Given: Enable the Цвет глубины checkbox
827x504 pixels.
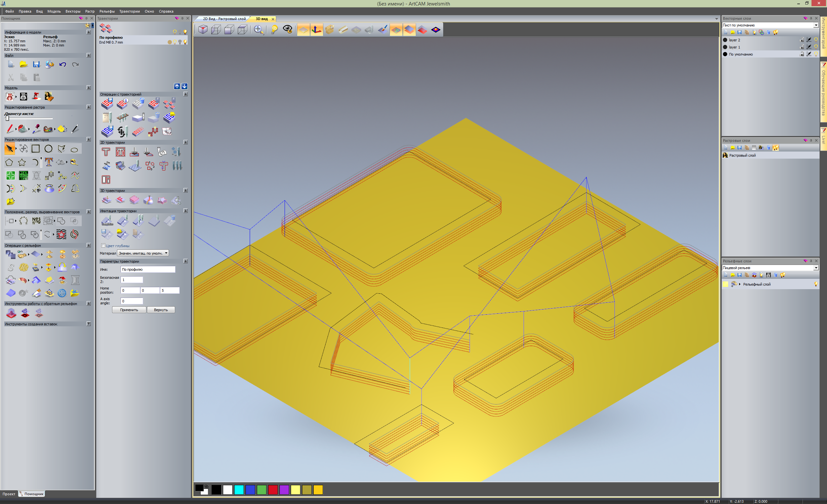Looking at the screenshot, I should [x=103, y=246].
